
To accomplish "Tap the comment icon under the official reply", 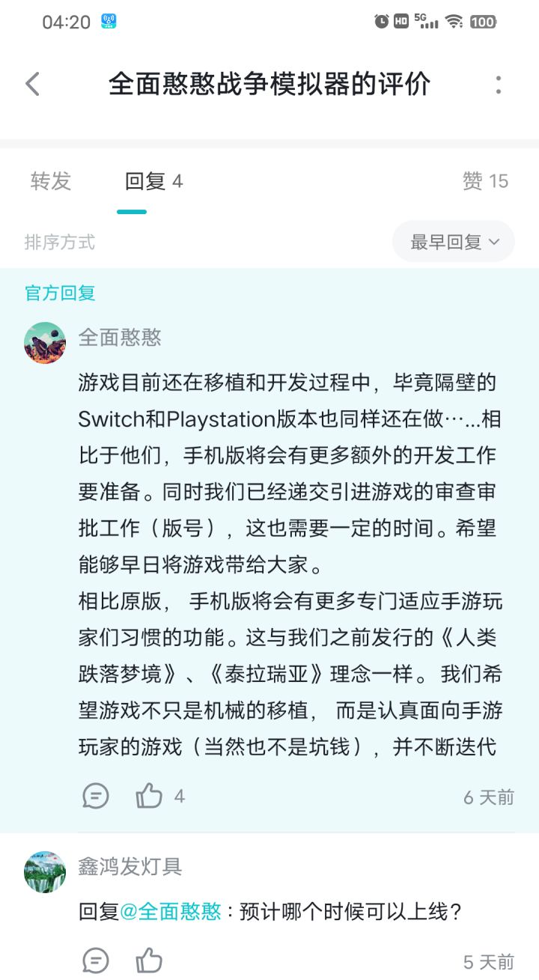I will pyautogui.click(x=96, y=796).
